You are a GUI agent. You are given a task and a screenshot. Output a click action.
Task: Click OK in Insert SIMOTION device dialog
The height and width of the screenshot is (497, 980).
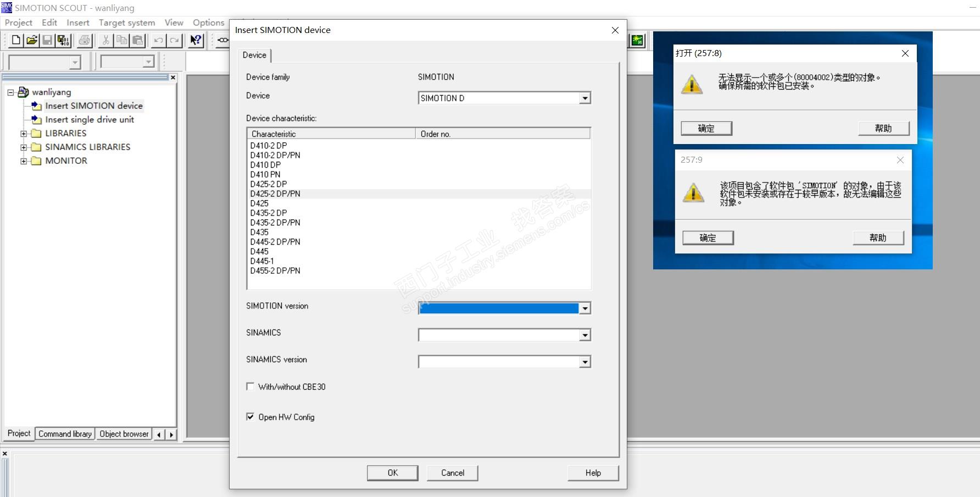[393, 473]
